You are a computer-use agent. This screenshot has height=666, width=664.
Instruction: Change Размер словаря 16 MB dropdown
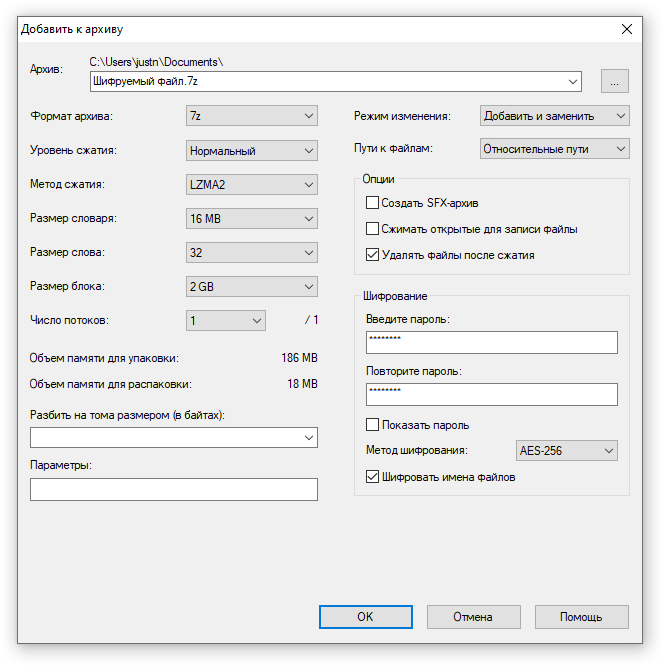[251, 218]
